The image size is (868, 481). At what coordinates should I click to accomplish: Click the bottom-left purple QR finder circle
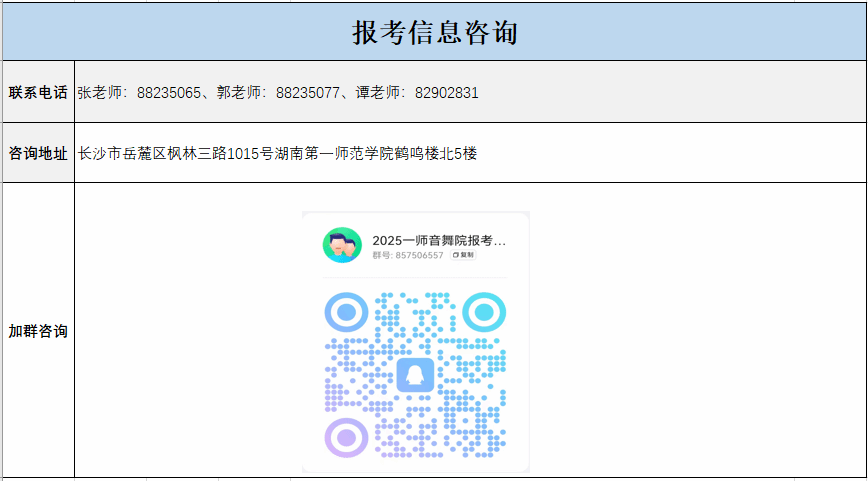pos(346,437)
